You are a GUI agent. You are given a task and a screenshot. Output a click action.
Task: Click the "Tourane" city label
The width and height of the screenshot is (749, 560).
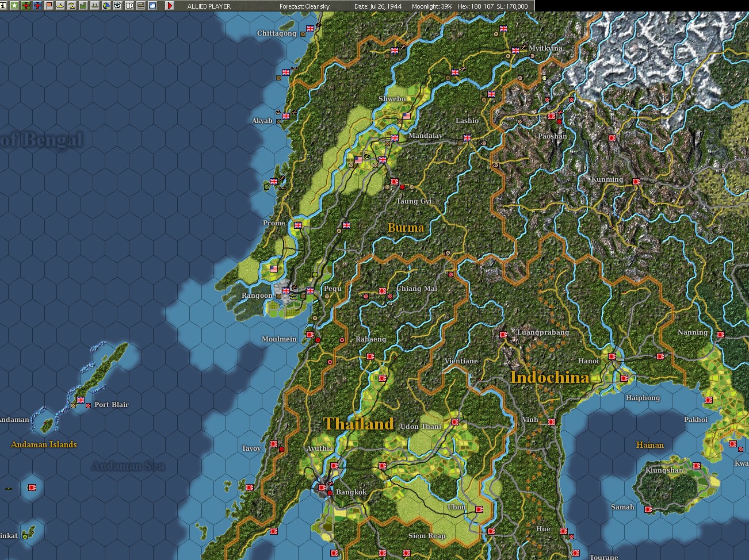tap(604, 557)
